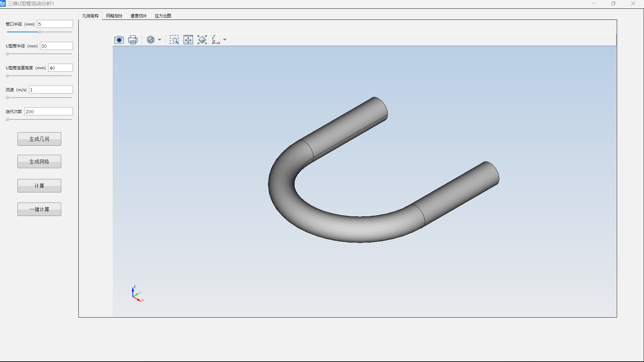Focus the 管口半径 input field
This screenshot has height=362, width=644.
point(55,24)
